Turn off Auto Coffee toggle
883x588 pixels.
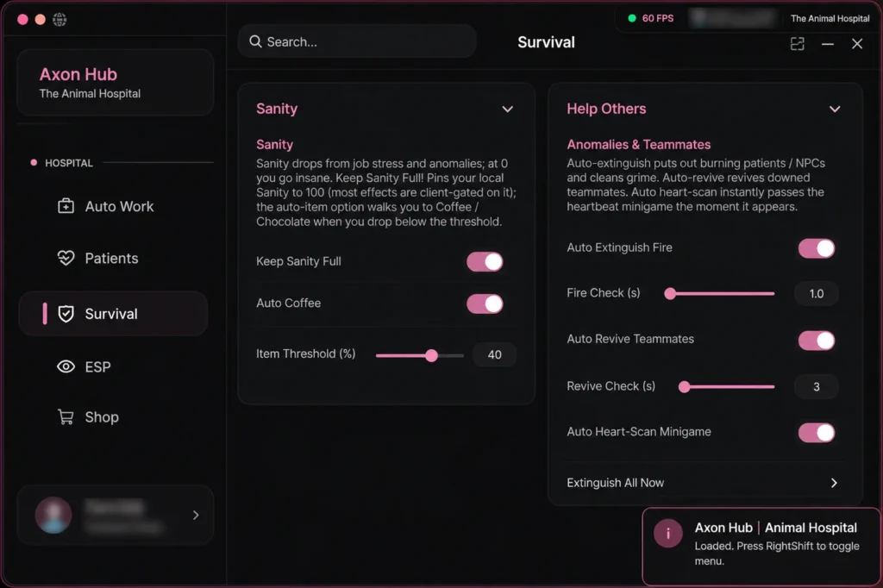tap(485, 303)
